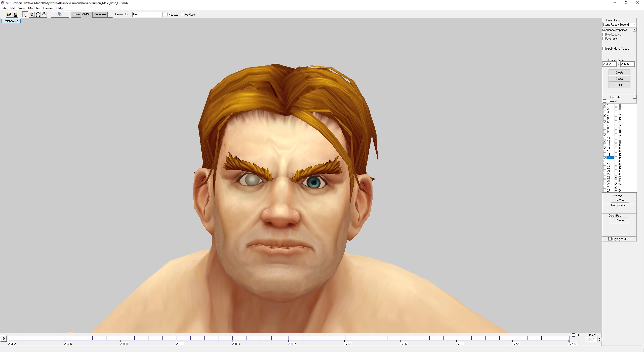Screen dimensions: 644x352
Task: Click the timeline near frame 27130
Action: [x=345, y=338]
